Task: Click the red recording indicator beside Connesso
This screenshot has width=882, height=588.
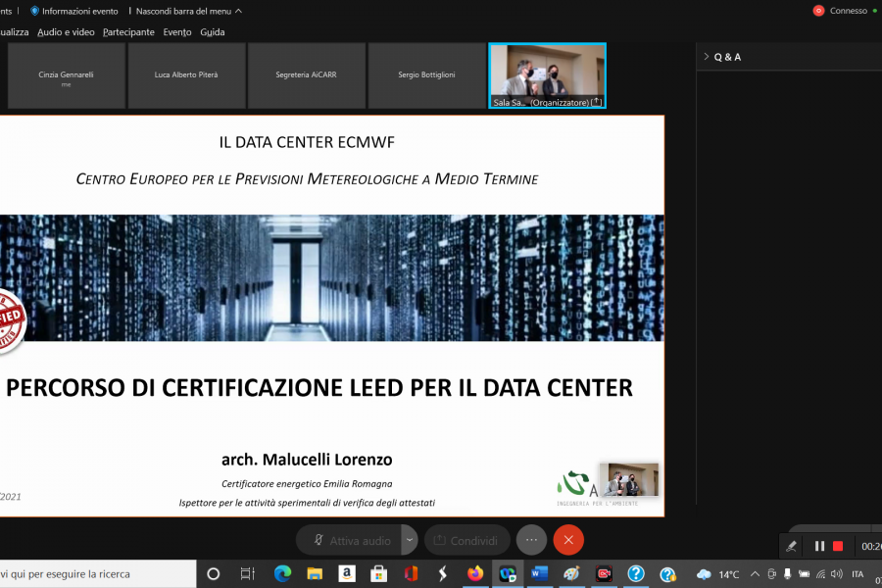Action: click(x=818, y=11)
